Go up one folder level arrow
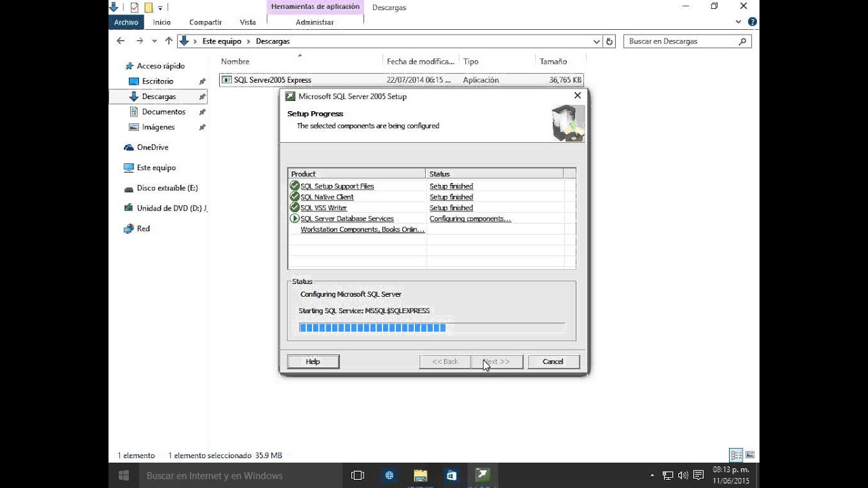 coord(169,41)
